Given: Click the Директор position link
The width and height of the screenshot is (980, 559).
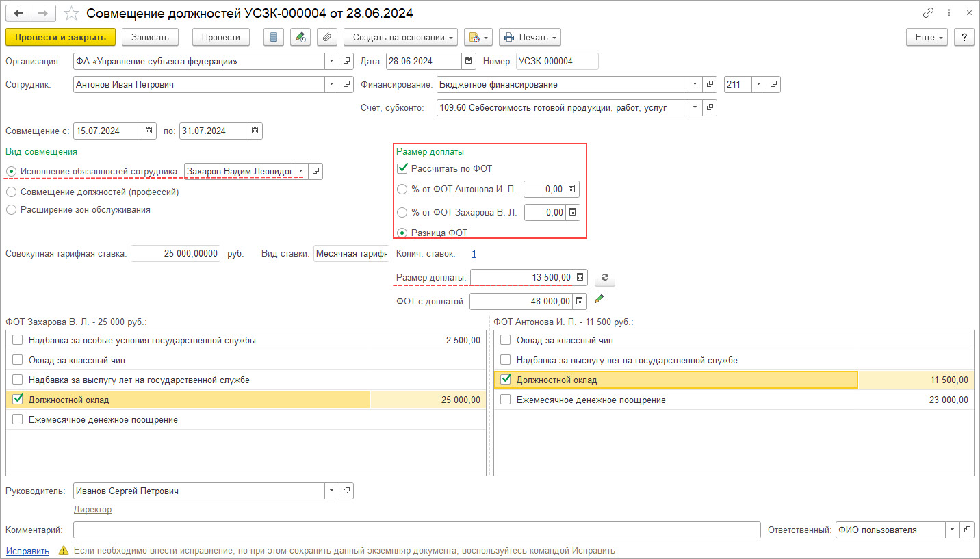Looking at the screenshot, I should click(x=92, y=509).
